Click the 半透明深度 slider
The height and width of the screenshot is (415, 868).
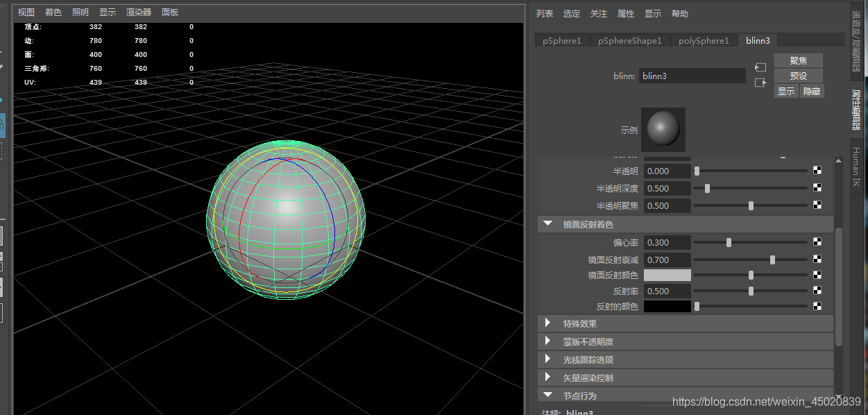coord(751,188)
